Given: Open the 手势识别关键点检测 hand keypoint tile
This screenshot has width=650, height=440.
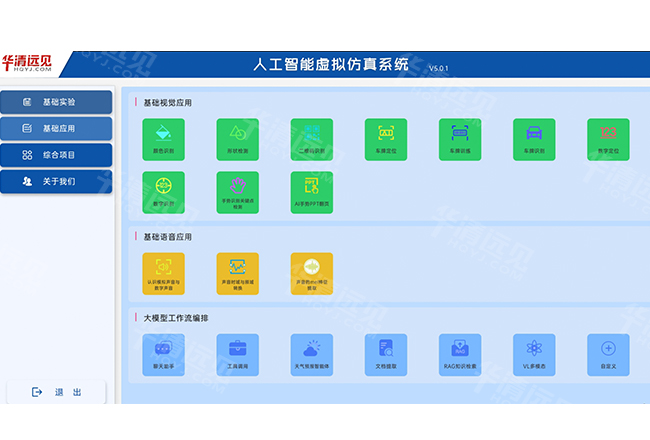Looking at the screenshot, I should [237, 192].
